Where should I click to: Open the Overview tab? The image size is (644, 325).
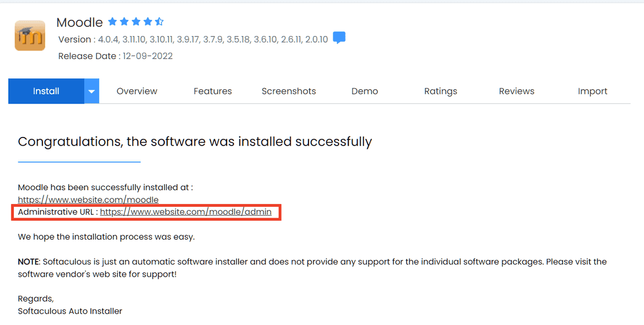click(137, 91)
